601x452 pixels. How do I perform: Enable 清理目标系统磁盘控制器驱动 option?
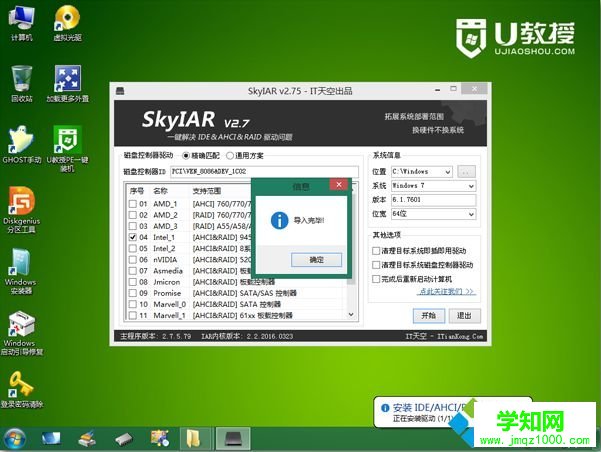pyautogui.click(x=376, y=265)
